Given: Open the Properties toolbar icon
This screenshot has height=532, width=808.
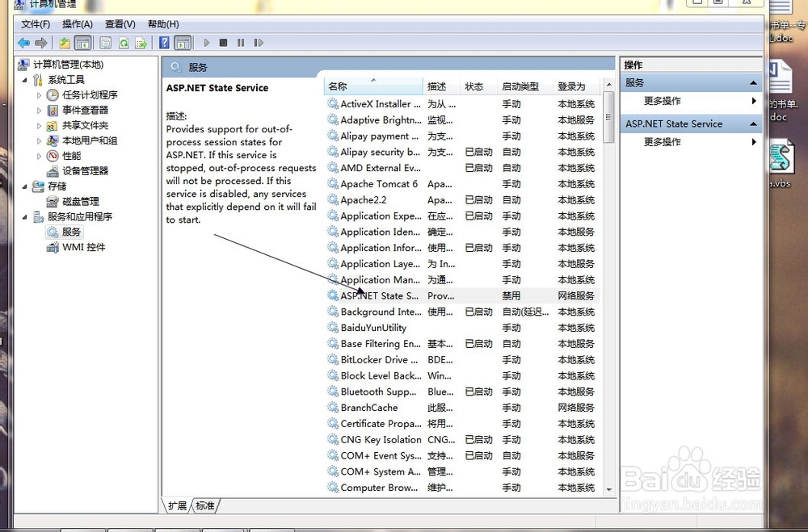Looking at the screenshot, I should click(106, 43).
